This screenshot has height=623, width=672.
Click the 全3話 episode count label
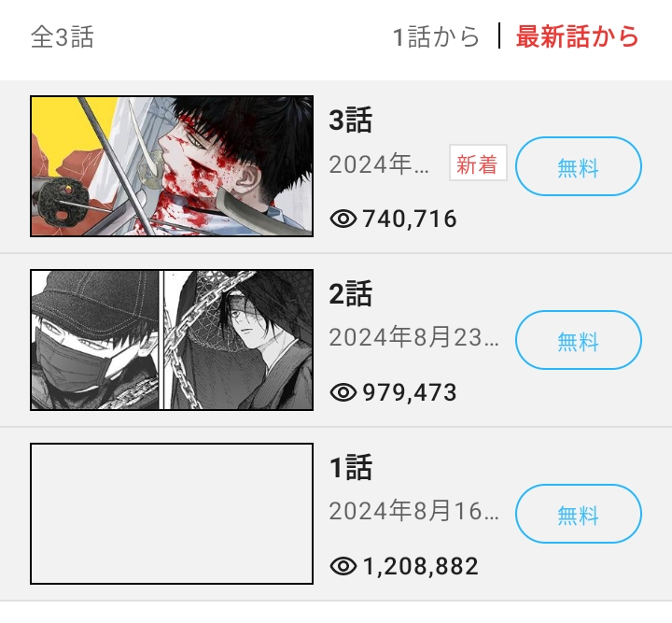point(63,36)
